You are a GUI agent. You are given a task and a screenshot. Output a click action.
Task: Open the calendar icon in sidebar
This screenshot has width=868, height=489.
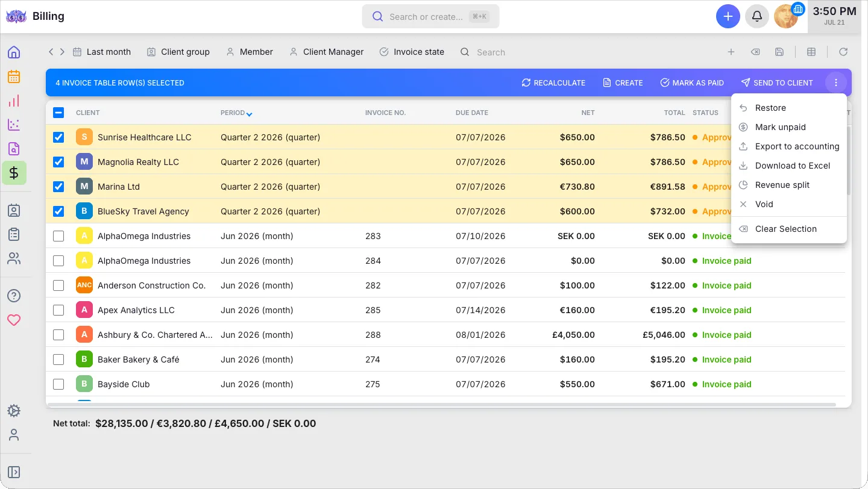tap(14, 76)
